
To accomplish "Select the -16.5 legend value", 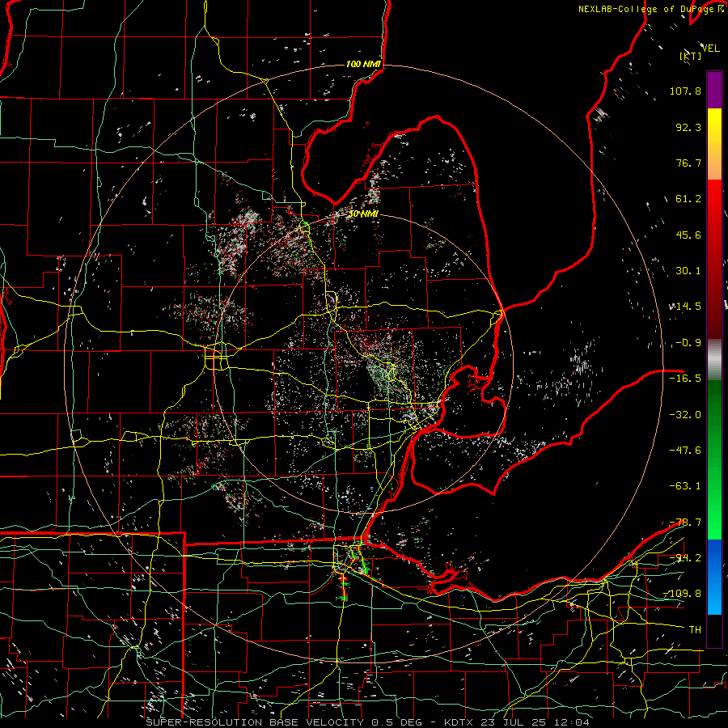I will tap(685, 379).
